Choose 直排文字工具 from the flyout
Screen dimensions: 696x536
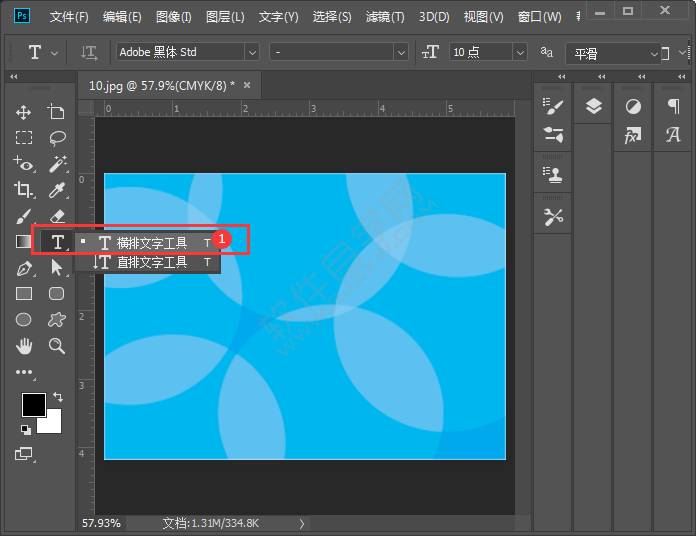[147, 262]
